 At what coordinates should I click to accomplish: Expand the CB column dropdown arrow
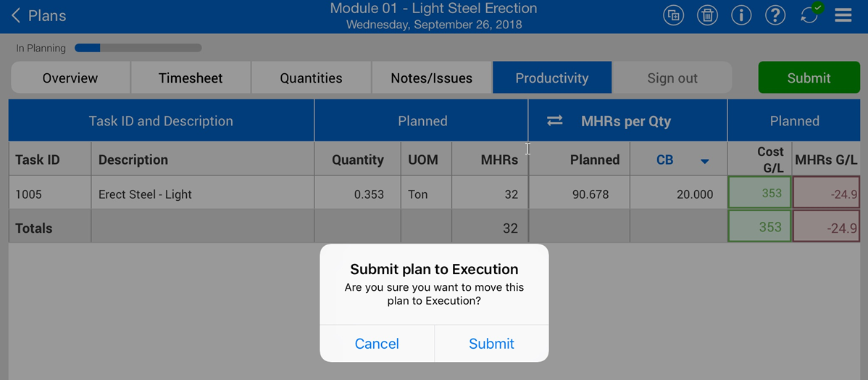tap(704, 161)
